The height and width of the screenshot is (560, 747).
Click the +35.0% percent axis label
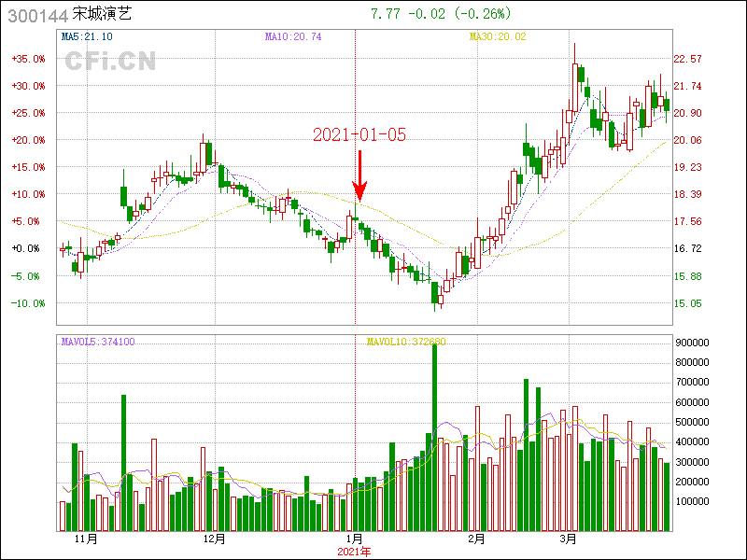28,59
